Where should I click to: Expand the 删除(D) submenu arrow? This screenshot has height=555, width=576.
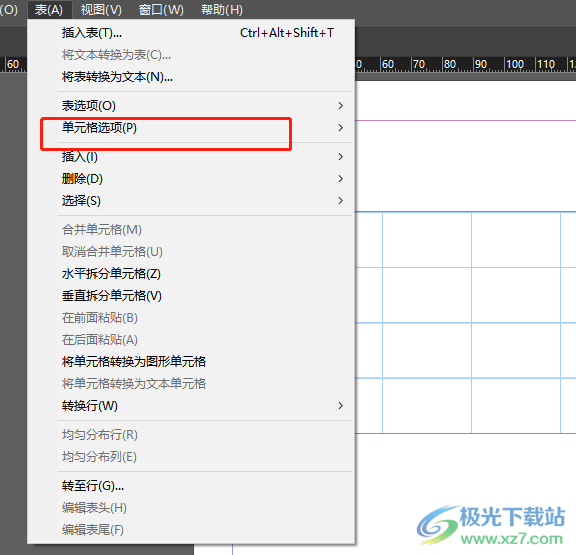341,179
